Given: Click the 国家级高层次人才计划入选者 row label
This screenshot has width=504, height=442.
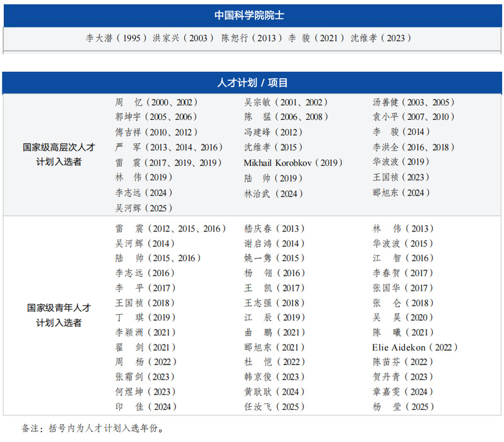Looking at the screenshot, I should coord(59,154).
